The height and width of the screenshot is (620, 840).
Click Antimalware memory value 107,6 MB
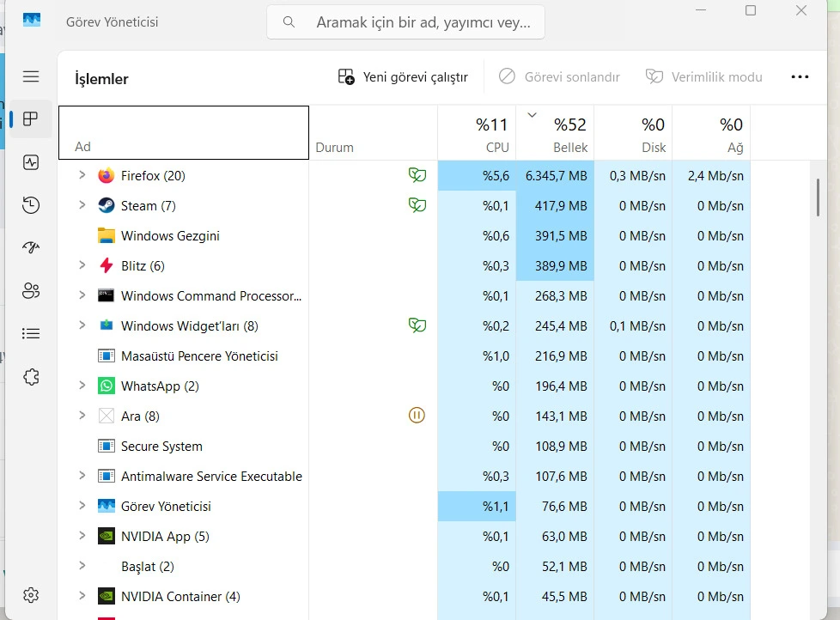(x=561, y=476)
